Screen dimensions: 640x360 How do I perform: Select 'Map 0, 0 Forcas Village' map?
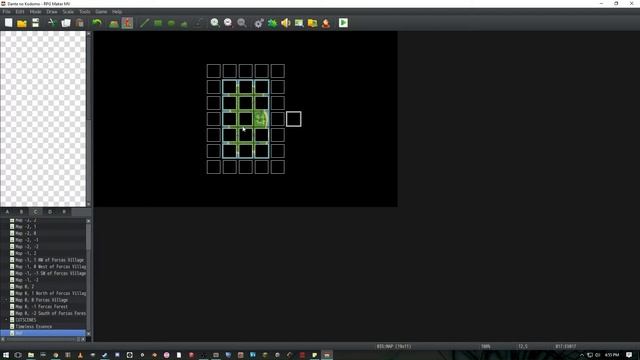coord(42,300)
